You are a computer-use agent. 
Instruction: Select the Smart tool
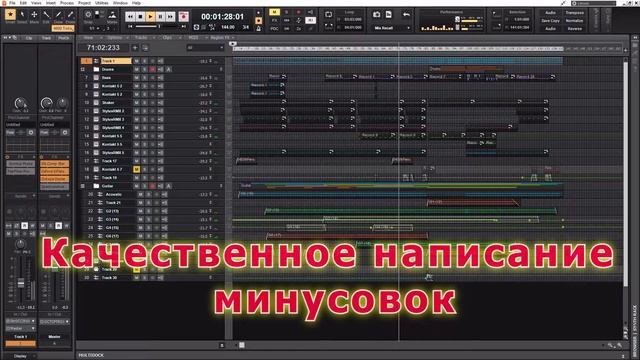click(x=10, y=15)
